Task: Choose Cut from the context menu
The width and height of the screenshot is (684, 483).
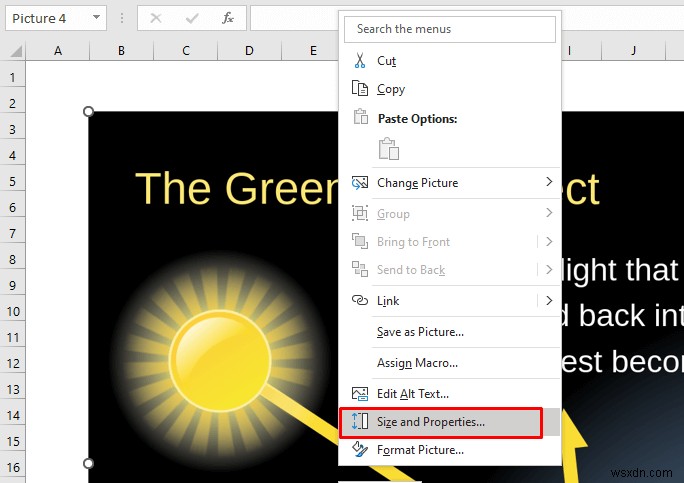Action: tap(450, 61)
